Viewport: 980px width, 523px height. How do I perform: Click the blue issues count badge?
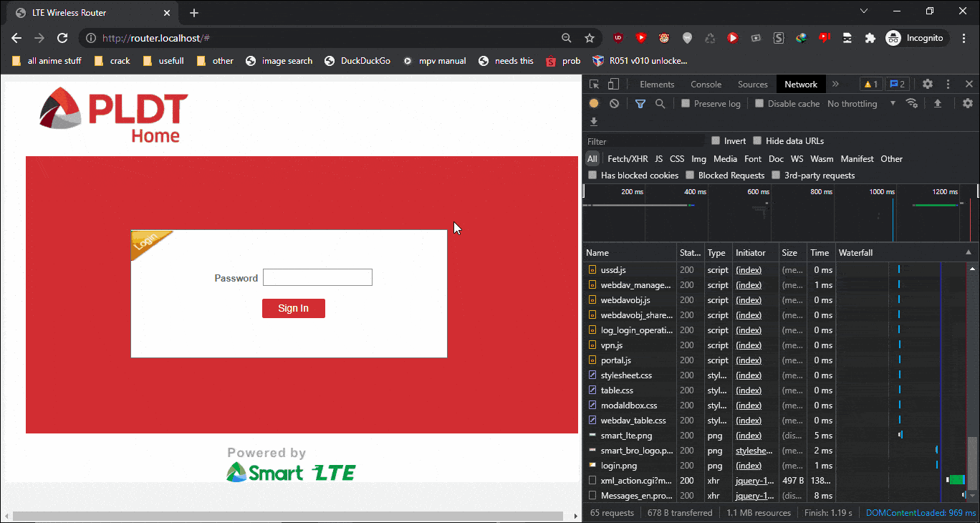(x=898, y=85)
